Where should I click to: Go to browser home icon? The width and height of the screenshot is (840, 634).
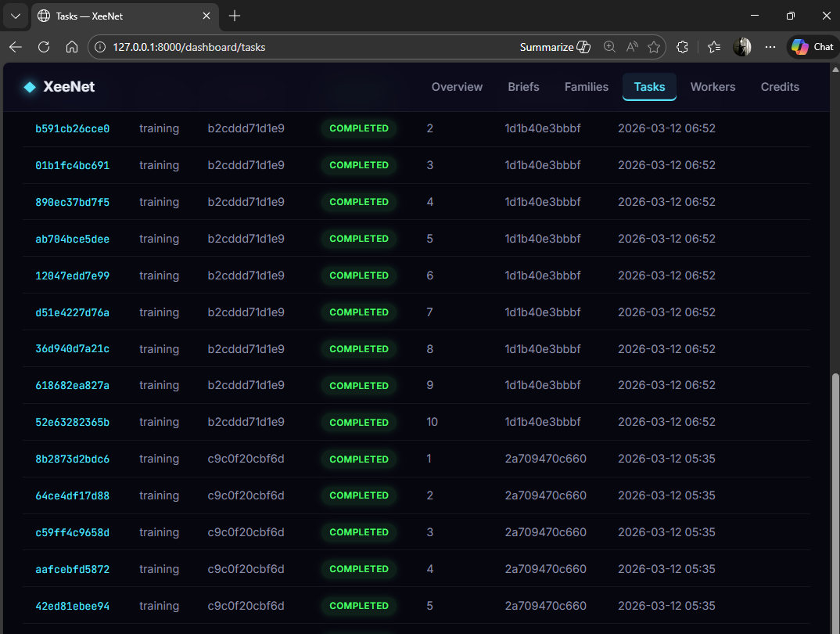(x=72, y=47)
